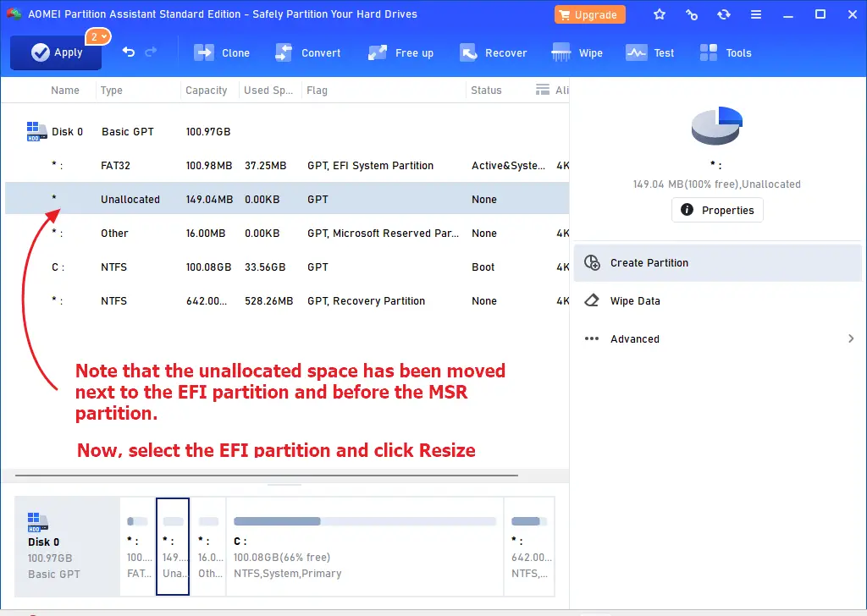The image size is (867, 616).
Task: Click the Advanced option
Action: point(717,338)
